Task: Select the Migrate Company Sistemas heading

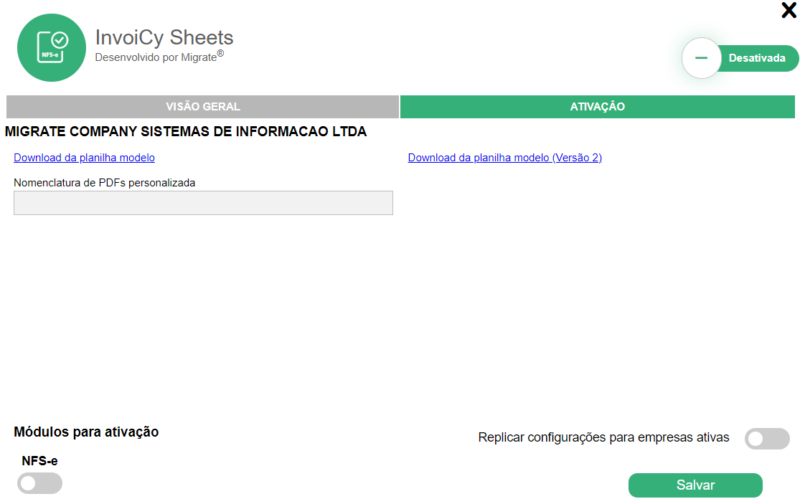Action: click(x=186, y=131)
